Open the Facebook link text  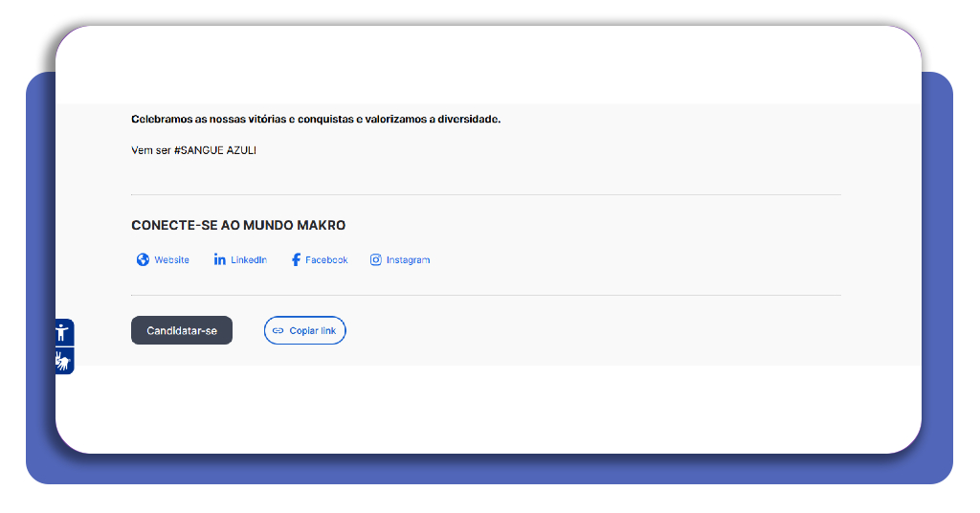[x=326, y=260]
